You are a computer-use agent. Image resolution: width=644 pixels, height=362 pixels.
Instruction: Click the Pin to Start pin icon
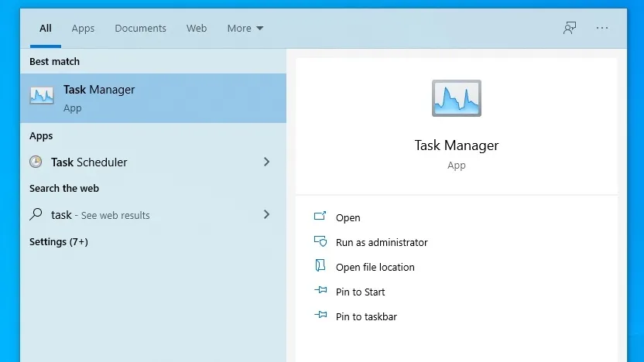[x=320, y=290]
